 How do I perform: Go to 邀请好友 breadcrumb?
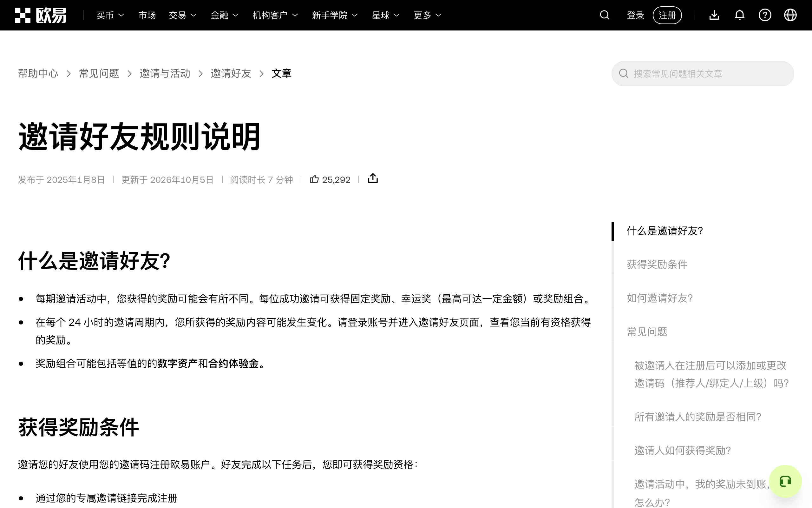(x=231, y=73)
